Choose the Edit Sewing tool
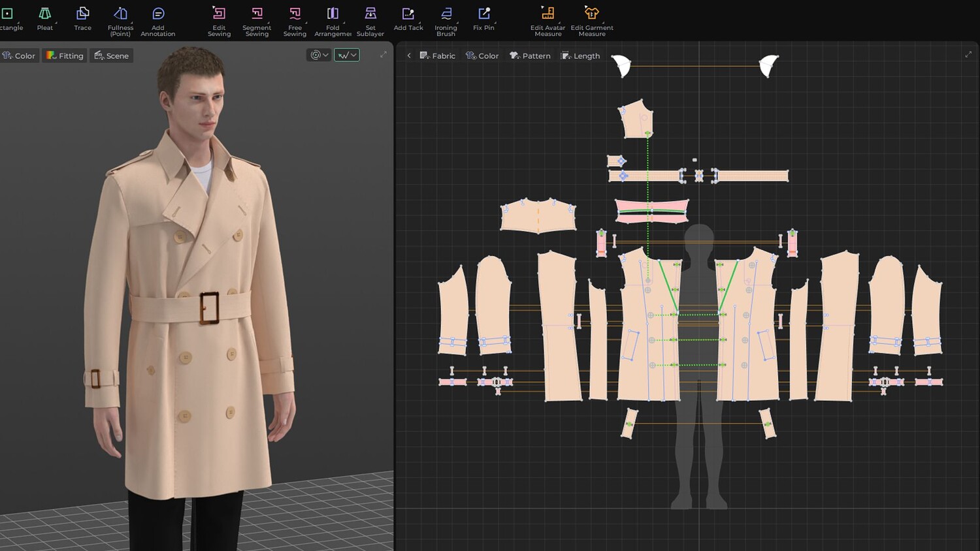The width and height of the screenshot is (980, 551). pyautogui.click(x=219, y=20)
